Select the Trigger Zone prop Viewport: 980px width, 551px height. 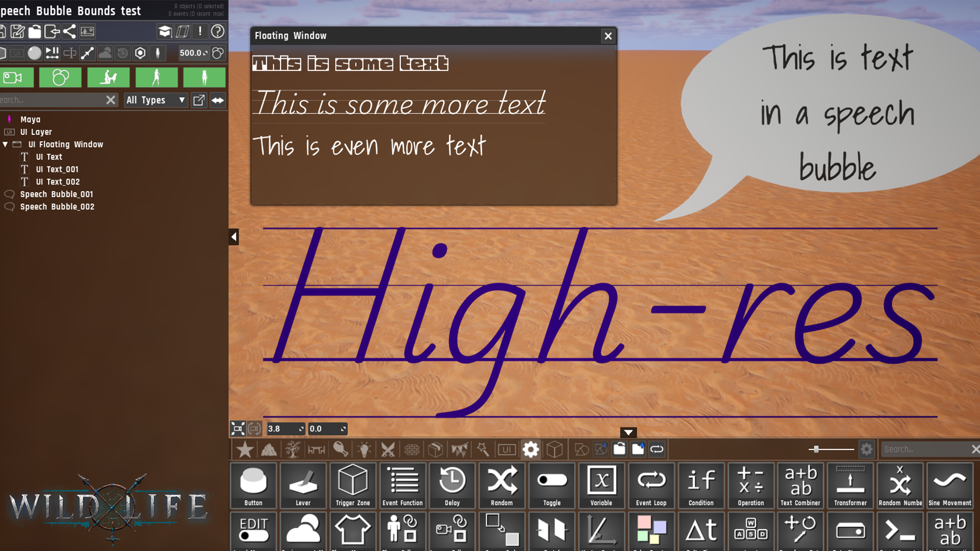pos(353,485)
